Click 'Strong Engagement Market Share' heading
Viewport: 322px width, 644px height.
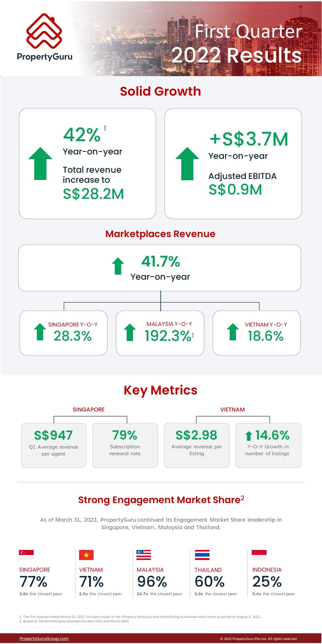click(x=161, y=500)
